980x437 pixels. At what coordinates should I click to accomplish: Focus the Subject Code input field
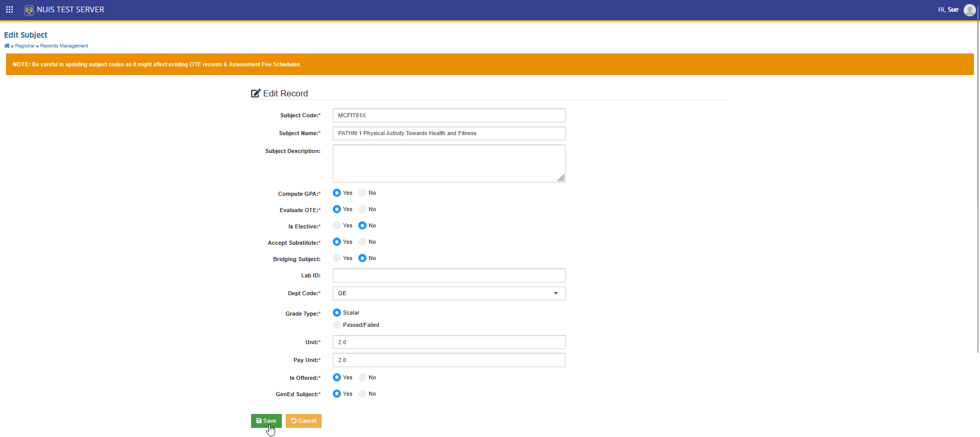449,115
